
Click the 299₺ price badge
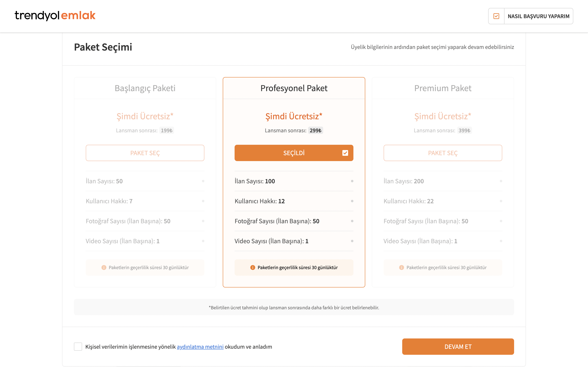315,130
